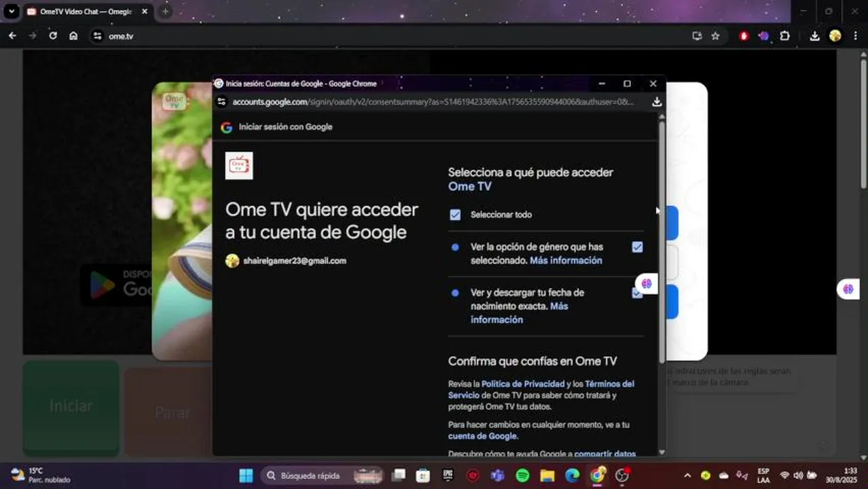
Task: Open Chrome downloads in main window
Action: click(814, 36)
